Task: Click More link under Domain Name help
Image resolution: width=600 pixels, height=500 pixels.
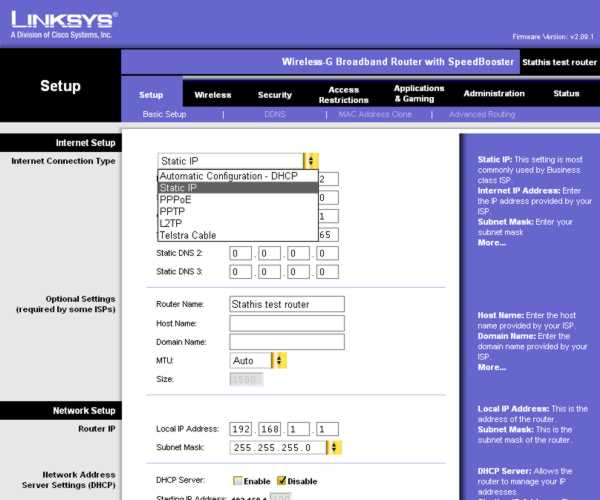Action: pyautogui.click(x=491, y=367)
